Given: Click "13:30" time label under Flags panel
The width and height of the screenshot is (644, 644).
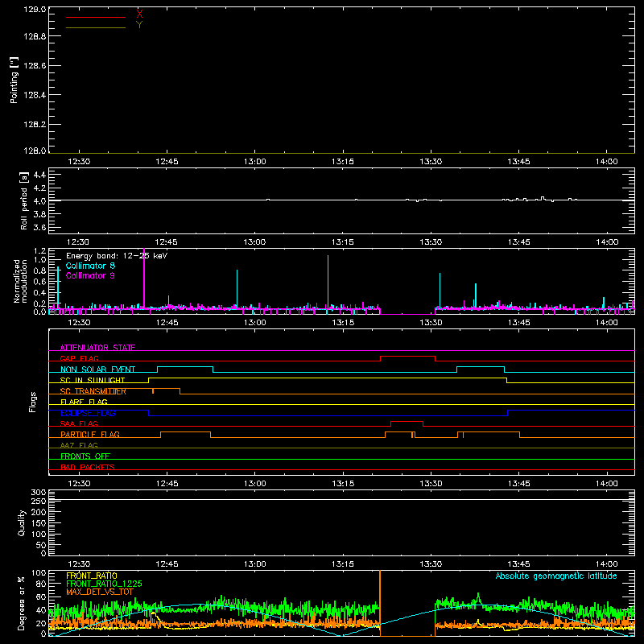Looking at the screenshot, I should coord(431,484).
